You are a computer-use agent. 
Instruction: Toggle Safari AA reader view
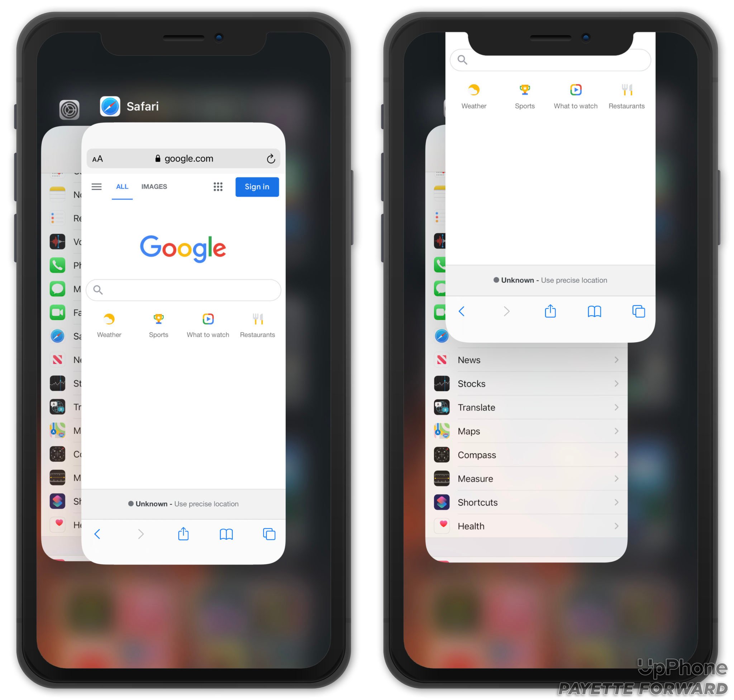click(100, 158)
